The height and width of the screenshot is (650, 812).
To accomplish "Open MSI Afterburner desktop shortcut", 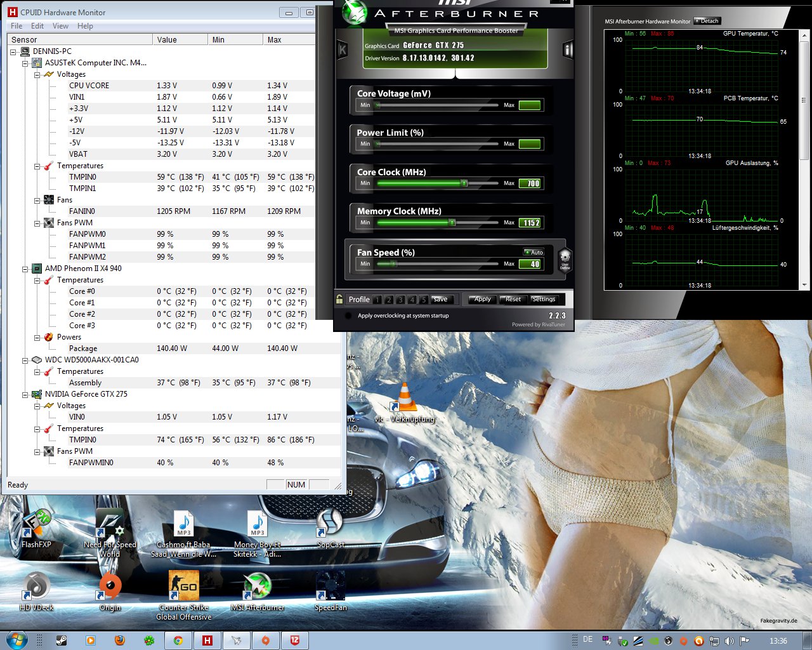I will (257, 591).
